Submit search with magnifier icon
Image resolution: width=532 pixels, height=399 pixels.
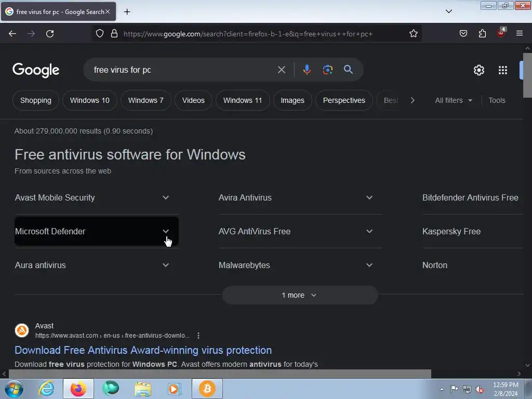349,70
